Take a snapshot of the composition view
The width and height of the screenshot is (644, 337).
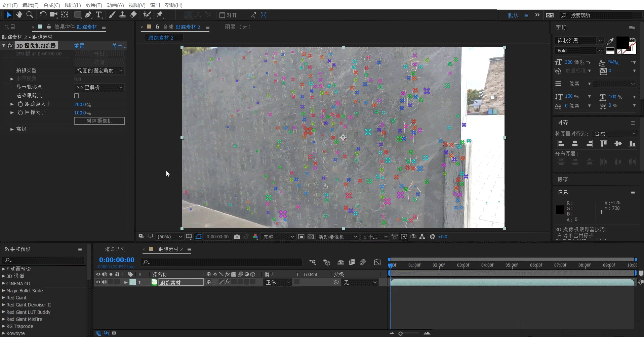pyautogui.click(x=237, y=237)
